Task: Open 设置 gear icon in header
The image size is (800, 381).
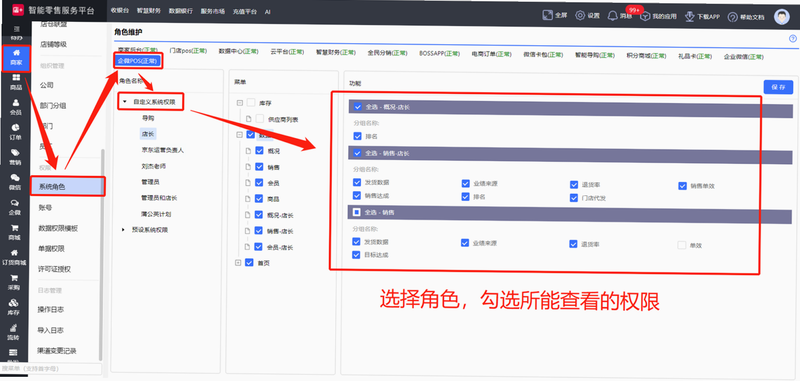Action: point(581,16)
